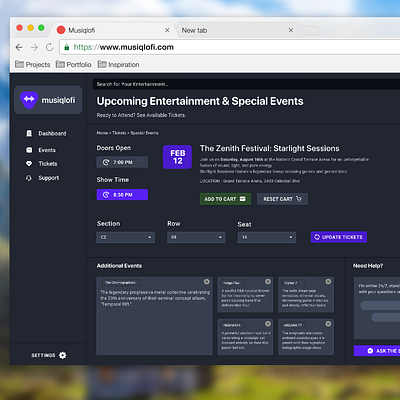This screenshot has height=400, width=400.
Task: Click the Add to Cart button
Action: (x=225, y=199)
